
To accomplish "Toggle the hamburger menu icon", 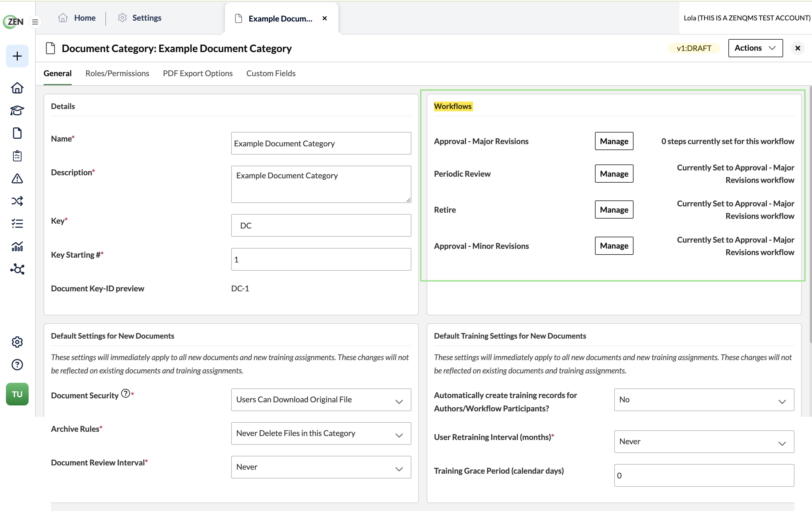I will click(x=35, y=22).
